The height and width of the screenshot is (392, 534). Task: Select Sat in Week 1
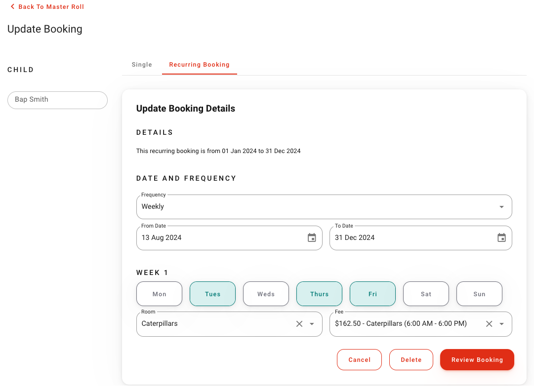(x=426, y=294)
